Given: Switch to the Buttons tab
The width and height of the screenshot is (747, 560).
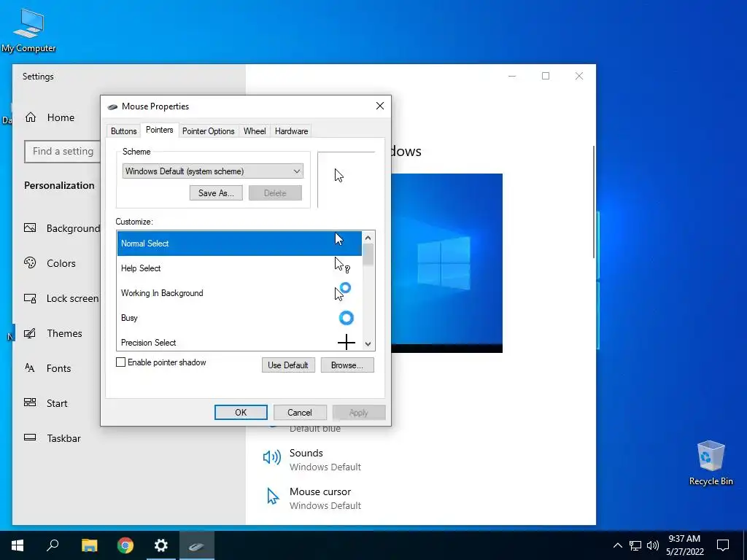Looking at the screenshot, I should [123, 131].
